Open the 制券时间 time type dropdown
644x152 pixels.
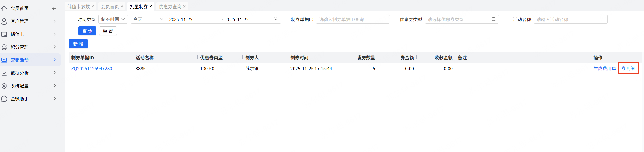tap(113, 19)
